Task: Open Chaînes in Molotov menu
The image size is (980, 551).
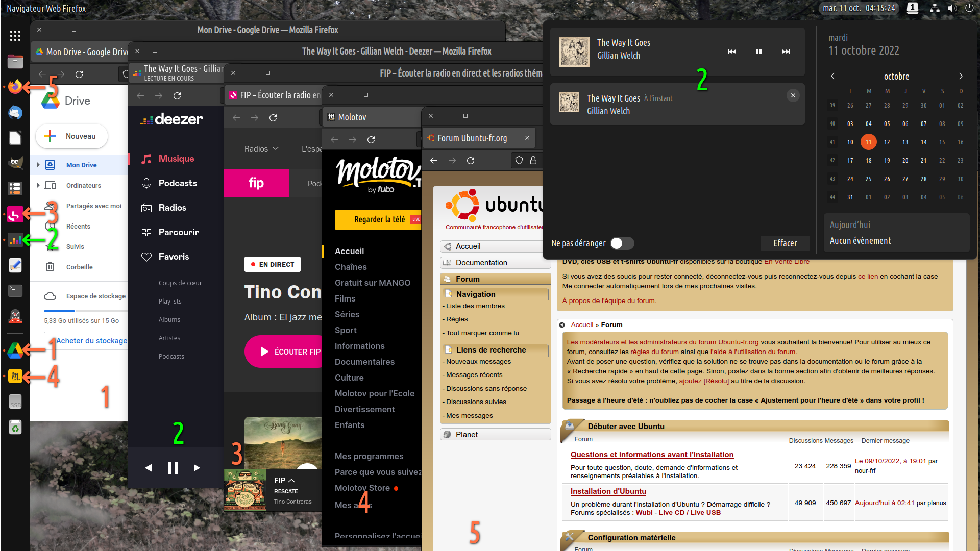Action: (x=351, y=267)
